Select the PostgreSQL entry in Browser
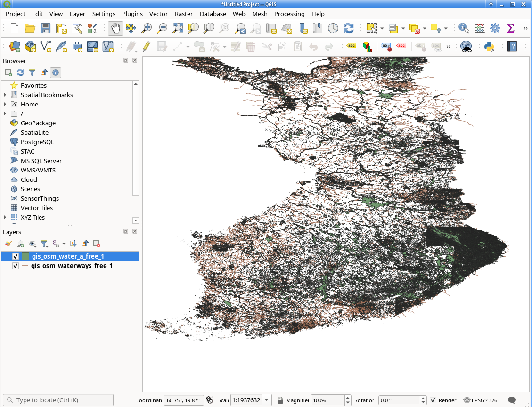Image resolution: width=532 pixels, height=407 pixels. click(37, 142)
